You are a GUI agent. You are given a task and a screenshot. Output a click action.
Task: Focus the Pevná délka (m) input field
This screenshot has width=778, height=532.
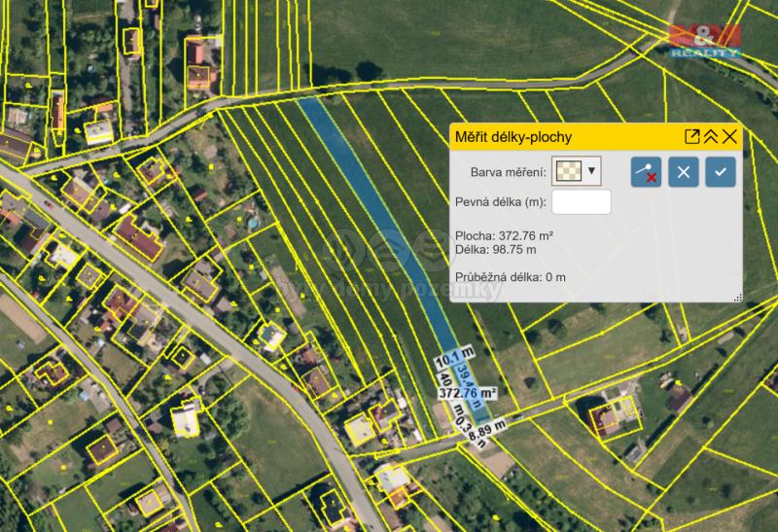coord(582,201)
